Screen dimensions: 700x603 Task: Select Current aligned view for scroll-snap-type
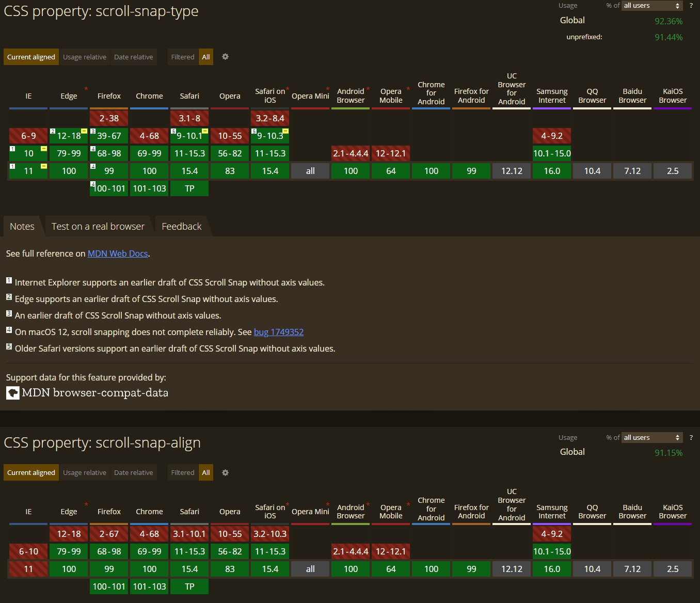pyautogui.click(x=31, y=57)
